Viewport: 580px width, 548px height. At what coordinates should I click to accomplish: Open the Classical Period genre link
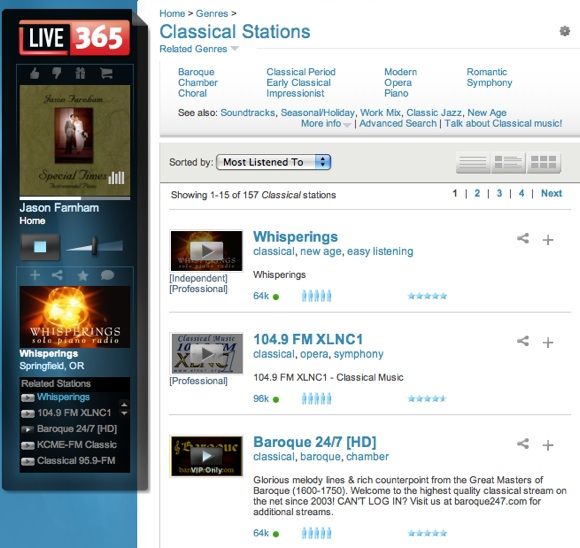click(301, 72)
